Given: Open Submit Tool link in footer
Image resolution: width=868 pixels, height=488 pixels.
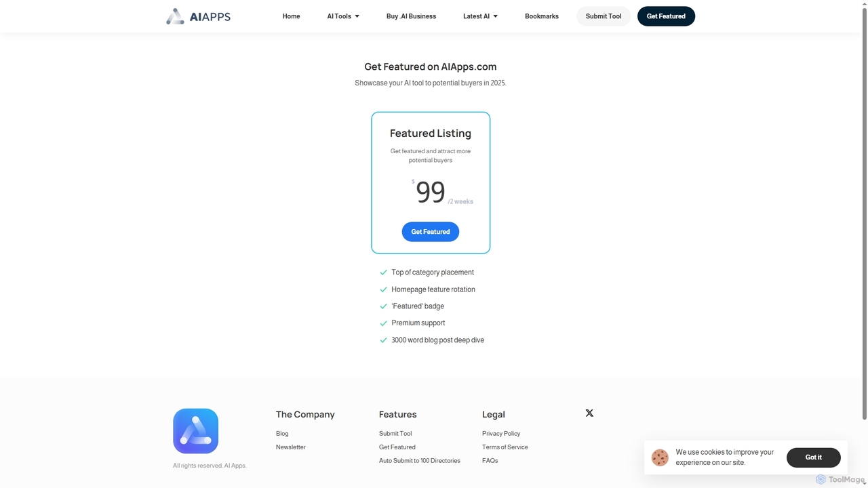Looking at the screenshot, I should point(395,434).
